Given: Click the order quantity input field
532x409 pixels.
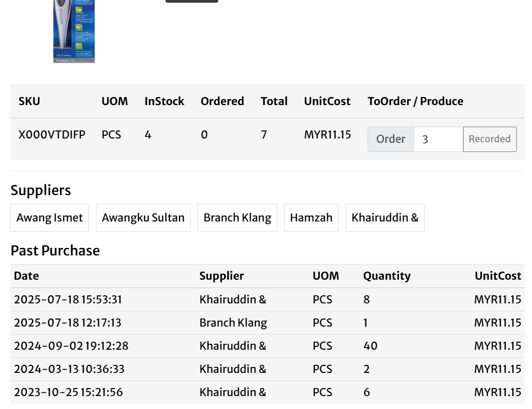Looking at the screenshot, I should click(438, 139).
